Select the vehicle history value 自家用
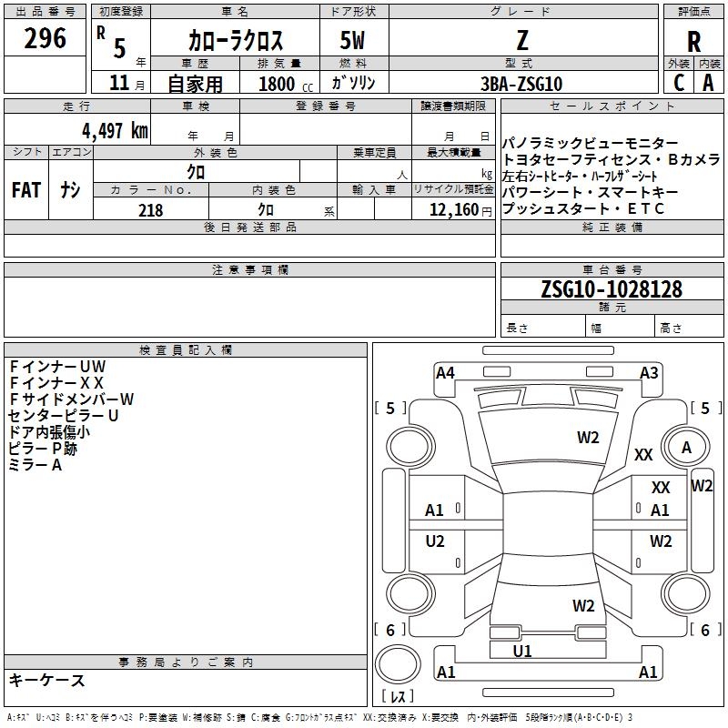The height and width of the screenshot is (728, 728). (x=195, y=84)
